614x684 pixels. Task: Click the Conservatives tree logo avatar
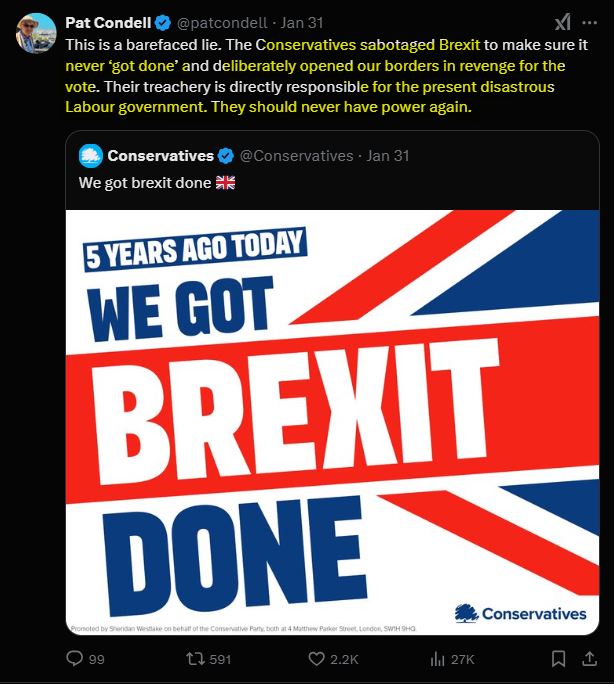91,156
